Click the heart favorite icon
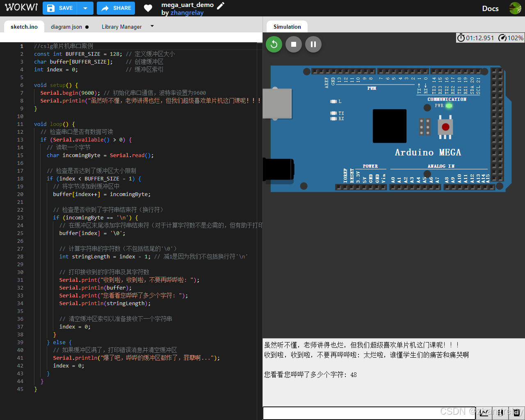This screenshot has width=525, height=420. (148, 8)
